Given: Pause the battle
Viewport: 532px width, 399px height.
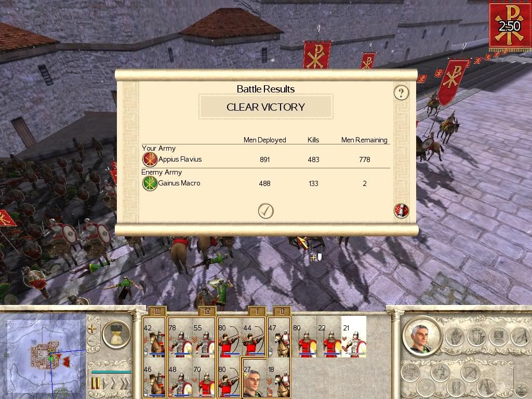Looking at the screenshot, I should click(x=96, y=383).
